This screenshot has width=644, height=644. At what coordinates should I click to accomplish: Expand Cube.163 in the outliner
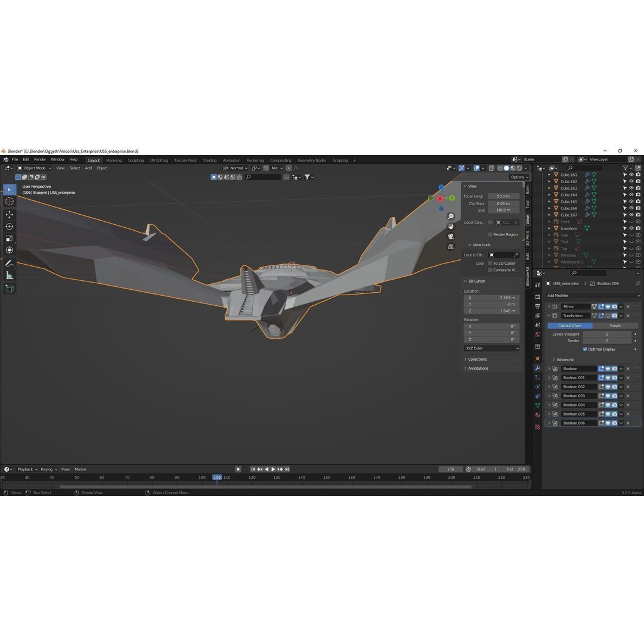[x=550, y=188]
